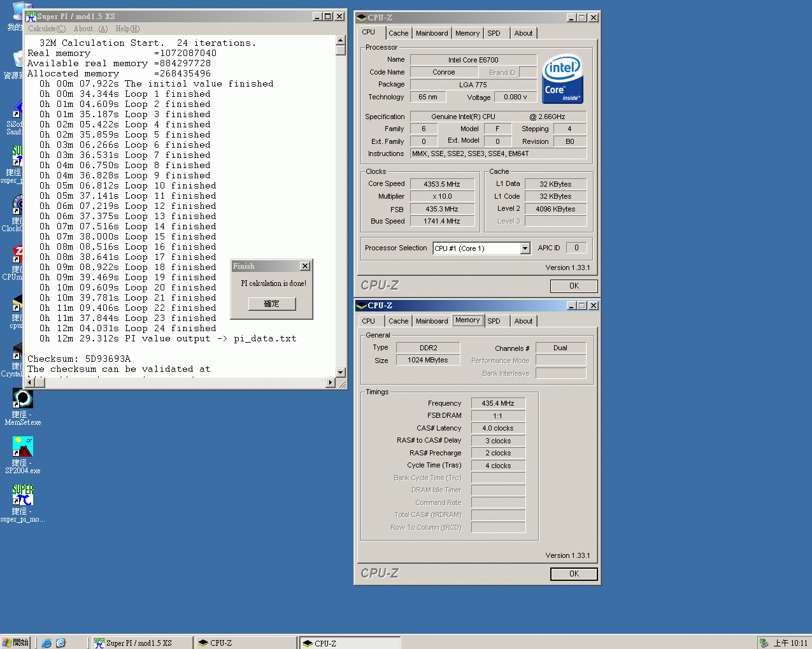Click the show desktop quick launch icon
The image size is (812, 649).
pyautogui.click(x=61, y=643)
